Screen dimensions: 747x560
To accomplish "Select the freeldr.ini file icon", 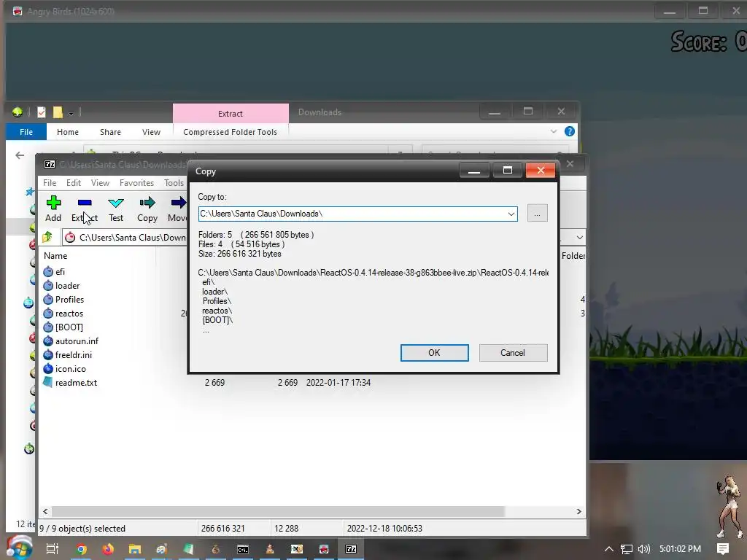I will click(48, 354).
